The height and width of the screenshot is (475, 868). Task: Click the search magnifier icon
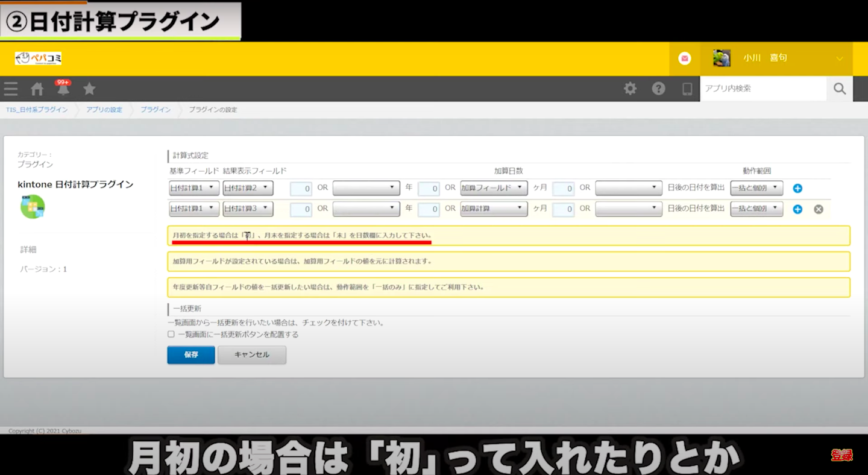[840, 89]
